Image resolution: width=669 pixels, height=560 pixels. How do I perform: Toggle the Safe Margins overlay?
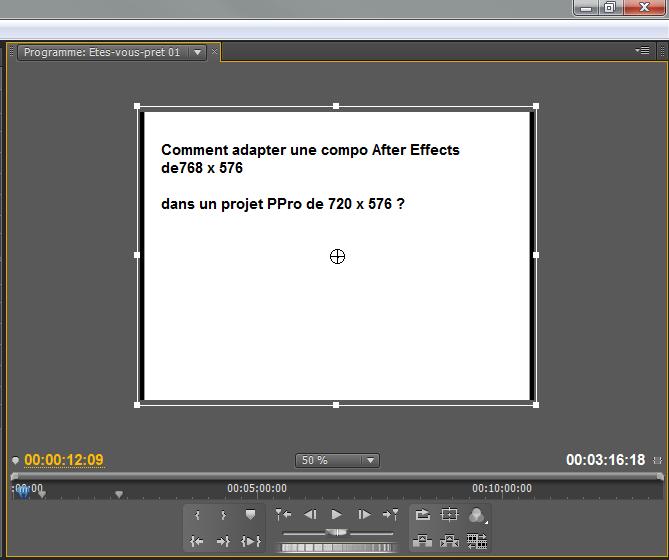449,515
